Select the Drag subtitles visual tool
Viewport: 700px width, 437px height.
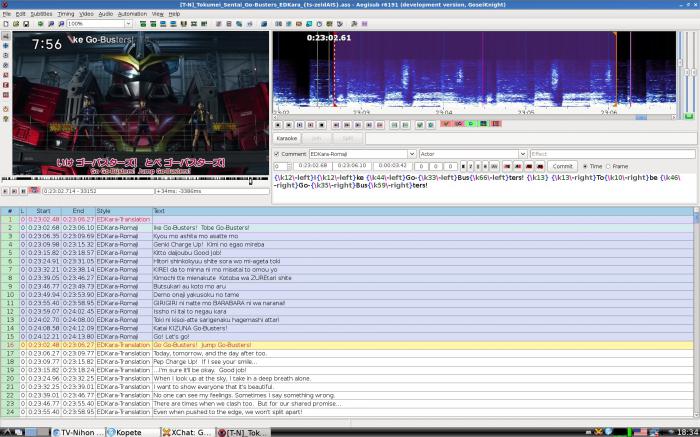click(x=6, y=46)
